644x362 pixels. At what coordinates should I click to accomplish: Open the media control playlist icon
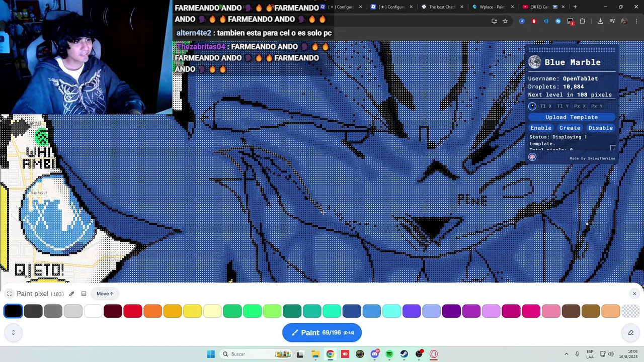pyautogui.click(x=612, y=21)
